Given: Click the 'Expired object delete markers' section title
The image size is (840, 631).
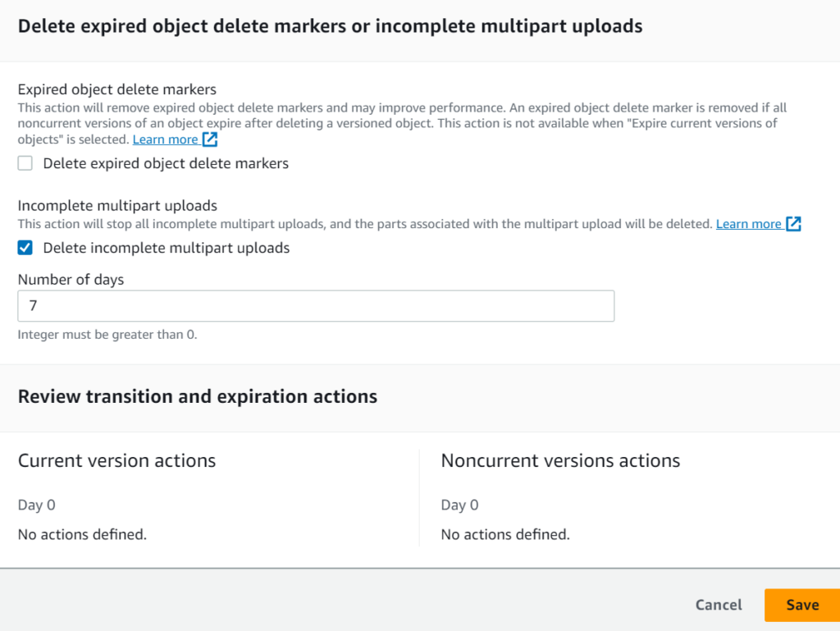Looking at the screenshot, I should point(117,89).
